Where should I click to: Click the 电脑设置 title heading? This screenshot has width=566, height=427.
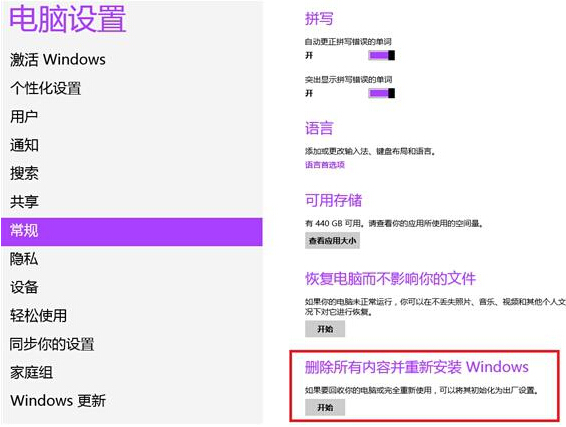click(68, 19)
